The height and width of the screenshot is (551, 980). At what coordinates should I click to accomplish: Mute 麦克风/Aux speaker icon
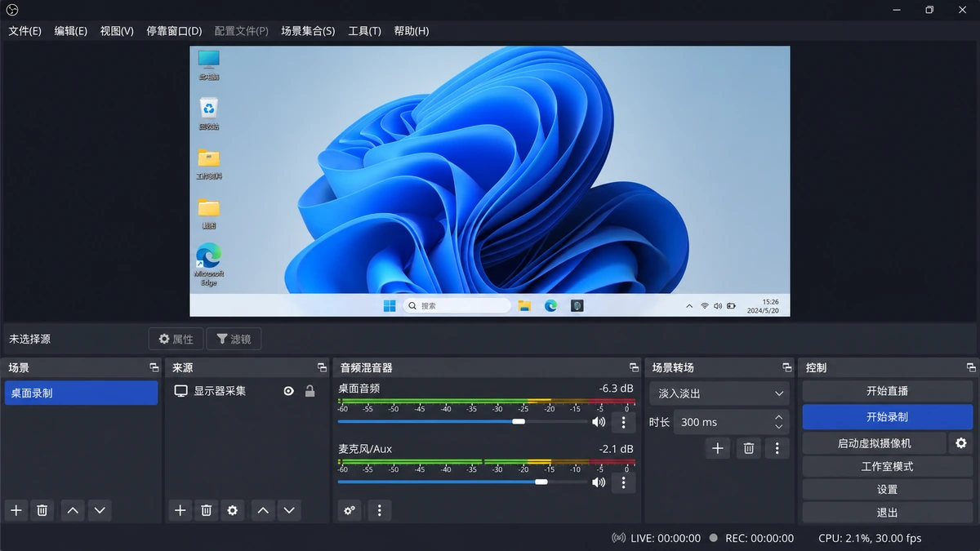(x=599, y=482)
